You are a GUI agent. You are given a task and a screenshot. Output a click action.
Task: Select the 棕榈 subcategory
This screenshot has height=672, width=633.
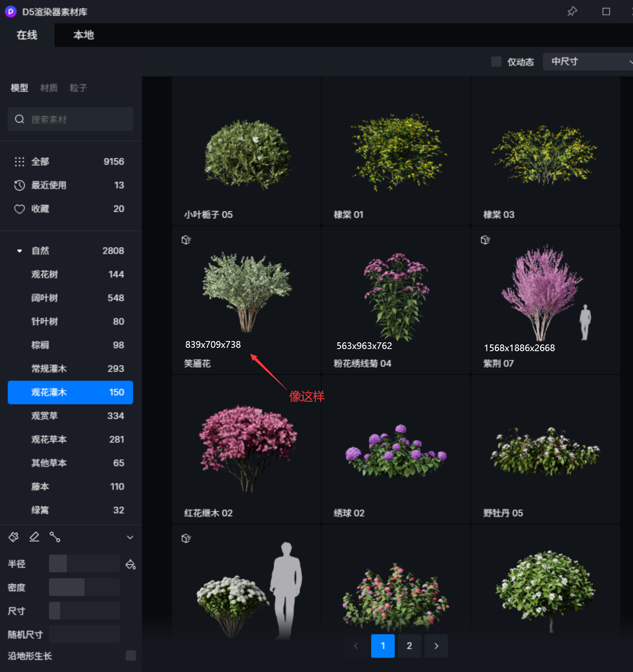point(70,345)
